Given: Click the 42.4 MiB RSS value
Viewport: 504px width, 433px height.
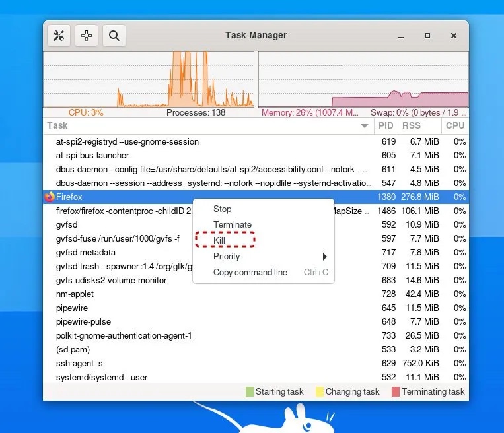Looking at the screenshot, I should tap(422, 294).
